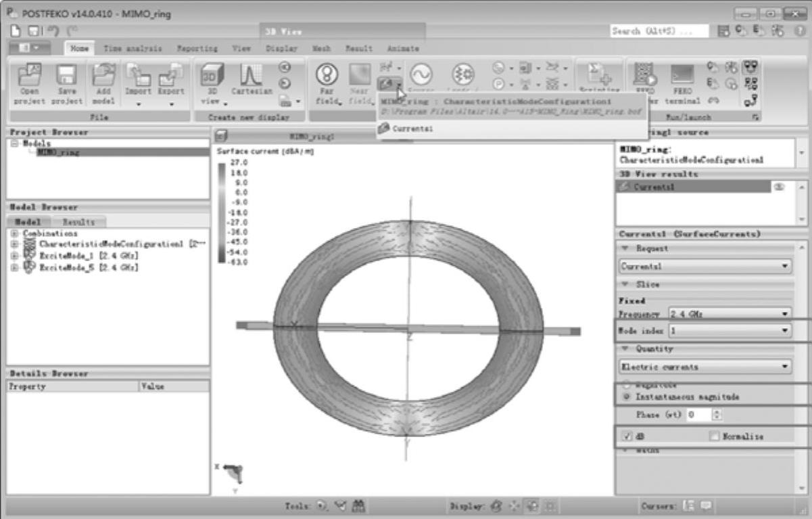Image resolution: width=812 pixels, height=519 pixels.
Task: Open the Electric currents quantity dropdown
Action: coord(706,367)
